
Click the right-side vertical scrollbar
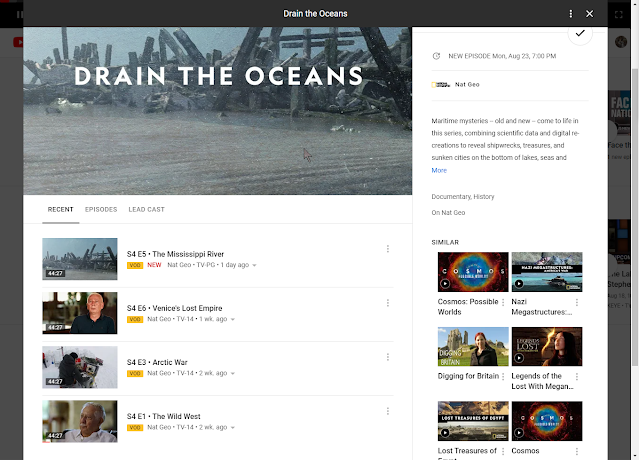pos(635,216)
